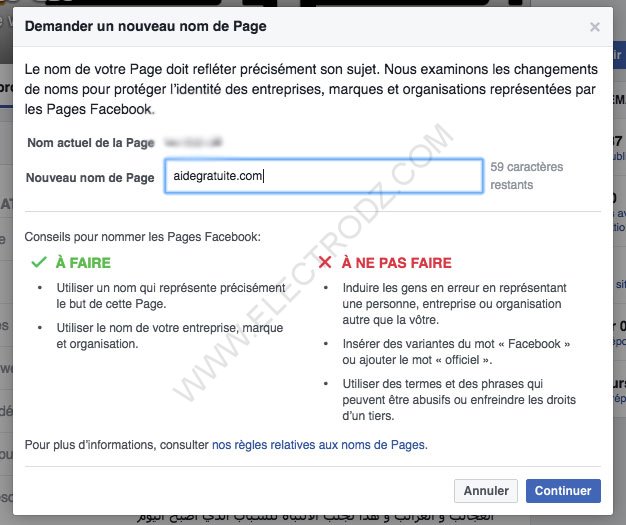Image resolution: width=626 pixels, height=525 pixels.
Task: Click the dialog title Demander un nouveau nom
Action: [146, 26]
